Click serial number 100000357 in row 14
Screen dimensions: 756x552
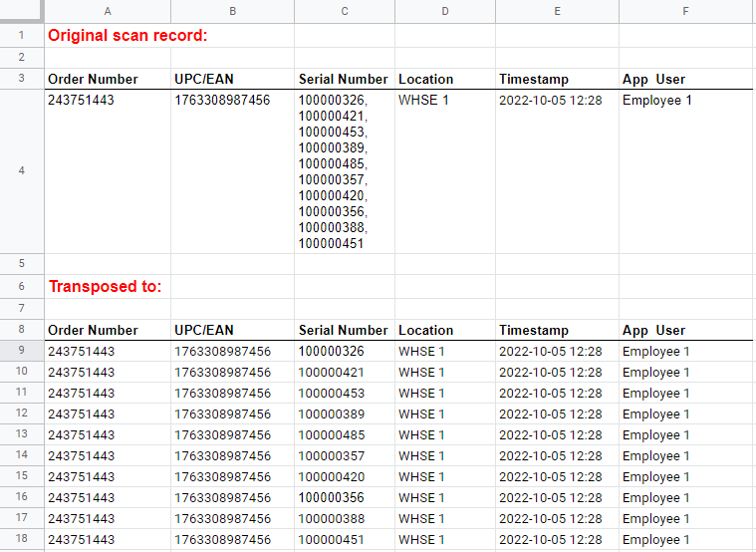tap(332, 455)
